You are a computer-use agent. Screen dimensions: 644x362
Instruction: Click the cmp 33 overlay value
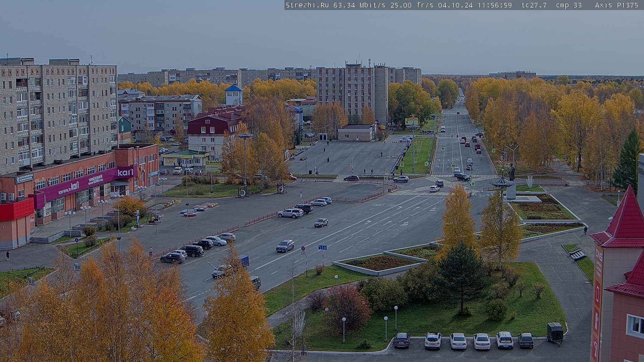tap(569, 5)
